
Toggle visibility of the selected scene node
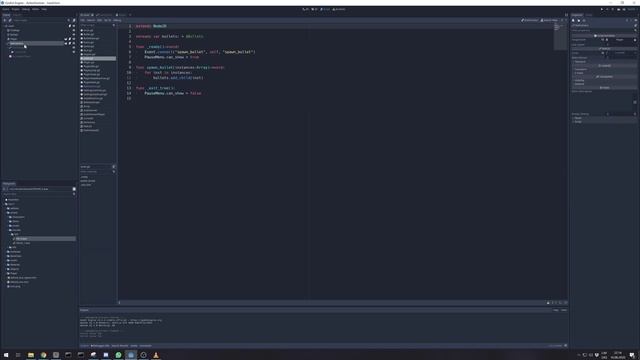pyautogui.click(x=74, y=43)
